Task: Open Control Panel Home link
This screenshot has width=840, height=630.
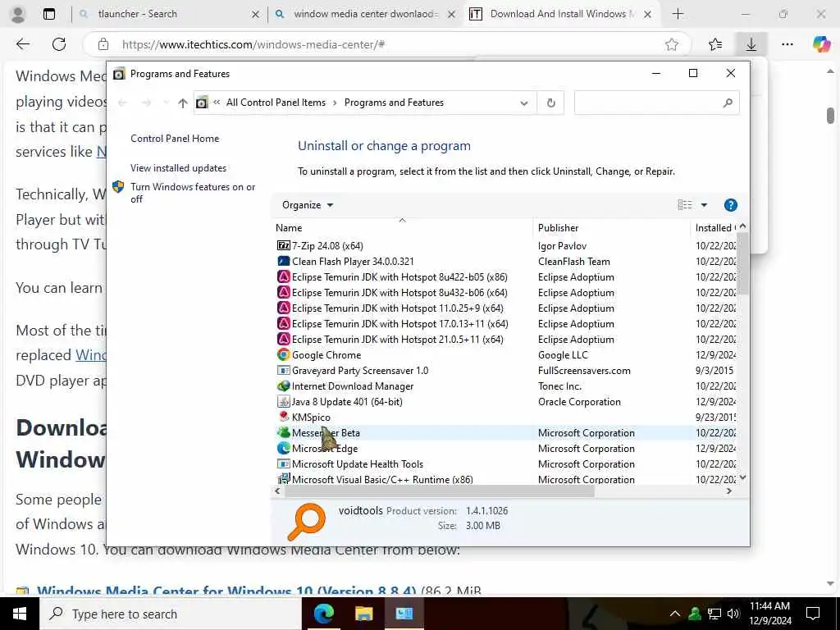Action: click(x=175, y=138)
